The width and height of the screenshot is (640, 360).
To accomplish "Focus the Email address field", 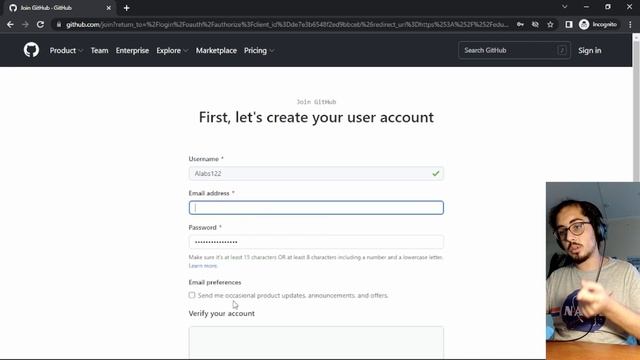I will 316,208.
